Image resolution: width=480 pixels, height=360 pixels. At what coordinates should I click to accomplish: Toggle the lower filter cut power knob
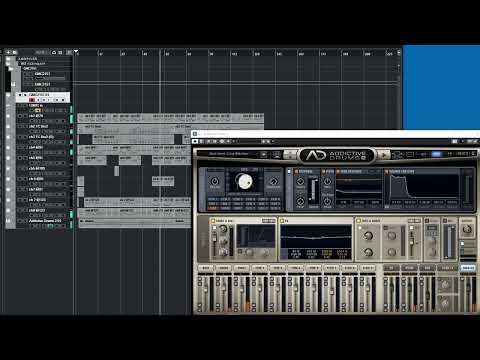327,201
